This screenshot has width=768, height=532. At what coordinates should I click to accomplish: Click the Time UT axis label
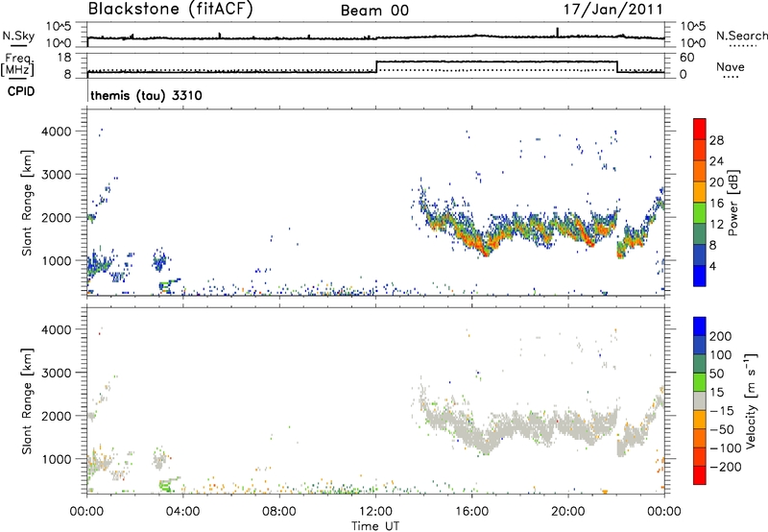375,526
